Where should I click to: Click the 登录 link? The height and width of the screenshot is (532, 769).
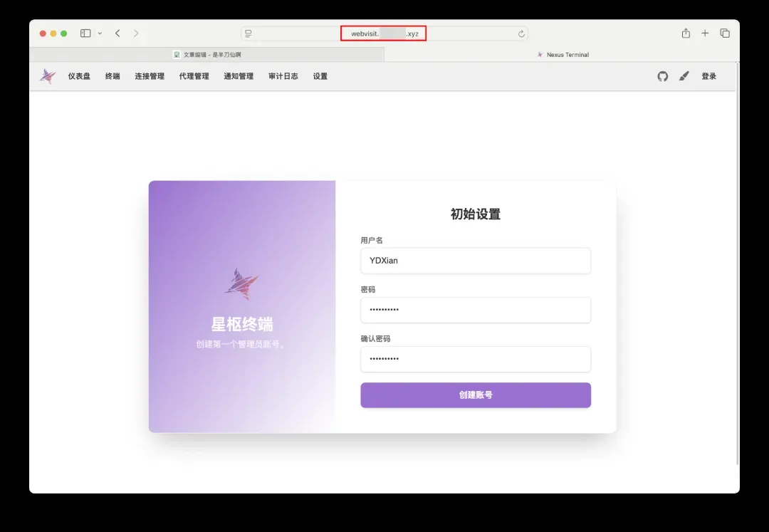(708, 76)
